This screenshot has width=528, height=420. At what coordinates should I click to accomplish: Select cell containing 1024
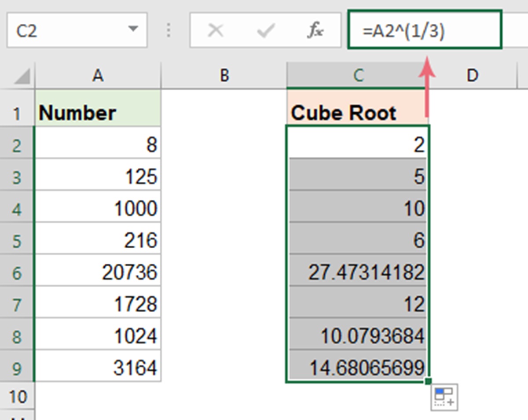click(98, 335)
